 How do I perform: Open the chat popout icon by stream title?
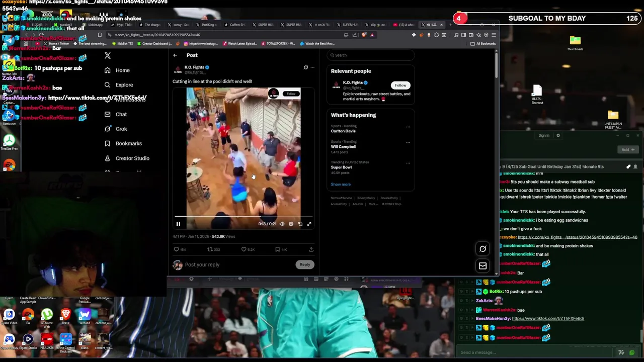click(x=628, y=166)
